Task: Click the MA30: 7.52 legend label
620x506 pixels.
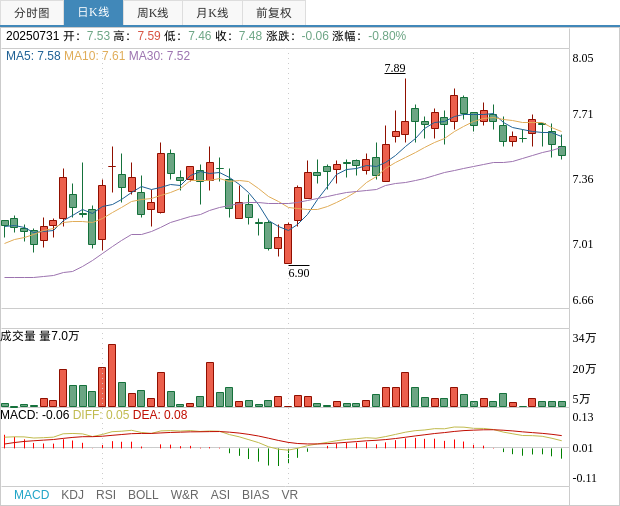Action: point(159,56)
